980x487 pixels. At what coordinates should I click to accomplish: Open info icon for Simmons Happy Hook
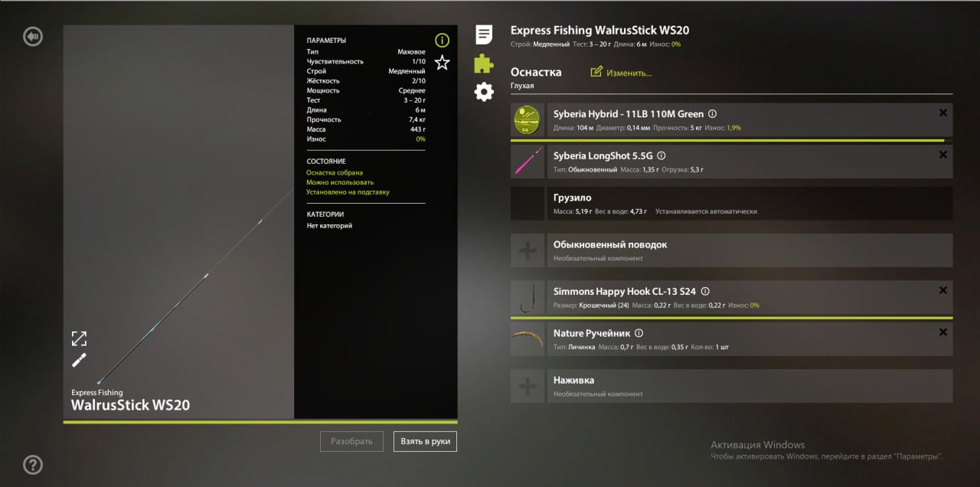(705, 291)
